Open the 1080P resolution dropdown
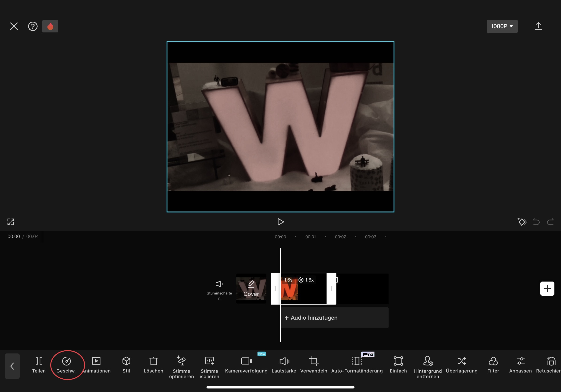 click(502, 26)
